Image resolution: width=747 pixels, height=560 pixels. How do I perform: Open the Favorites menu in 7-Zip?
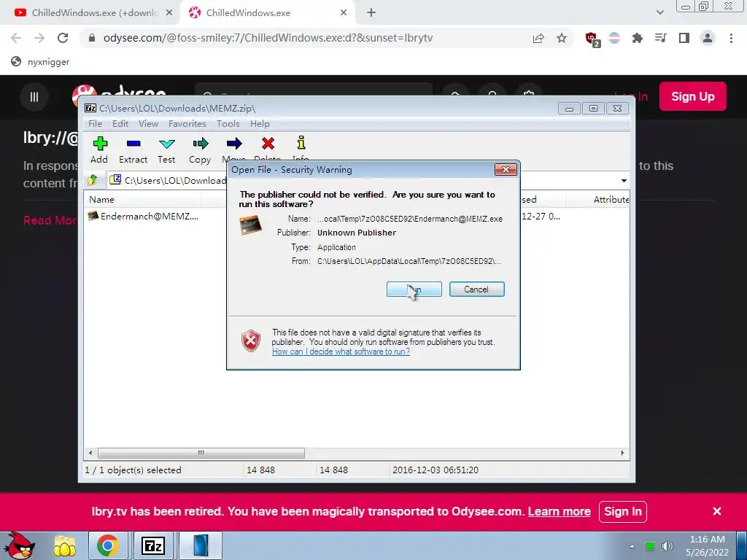pyautogui.click(x=187, y=124)
